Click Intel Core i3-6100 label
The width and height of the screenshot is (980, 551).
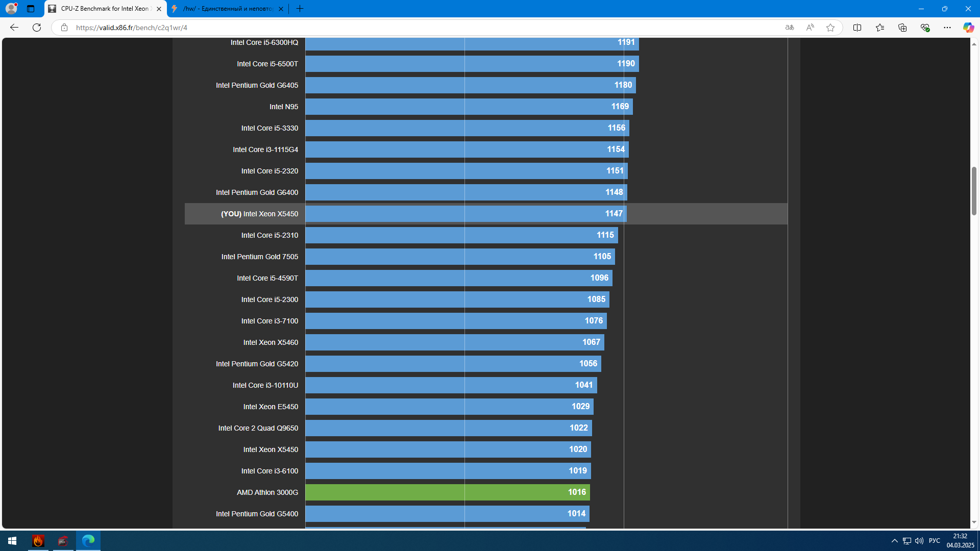click(x=269, y=471)
